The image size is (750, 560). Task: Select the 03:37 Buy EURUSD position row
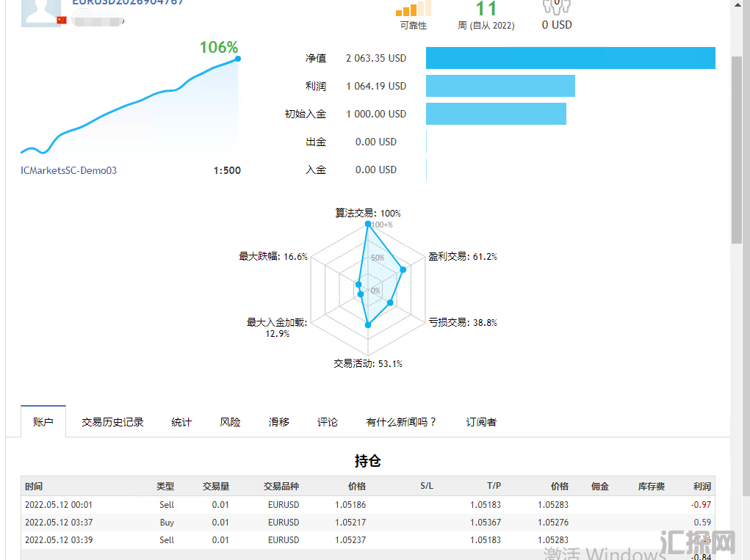click(x=367, y=523)
